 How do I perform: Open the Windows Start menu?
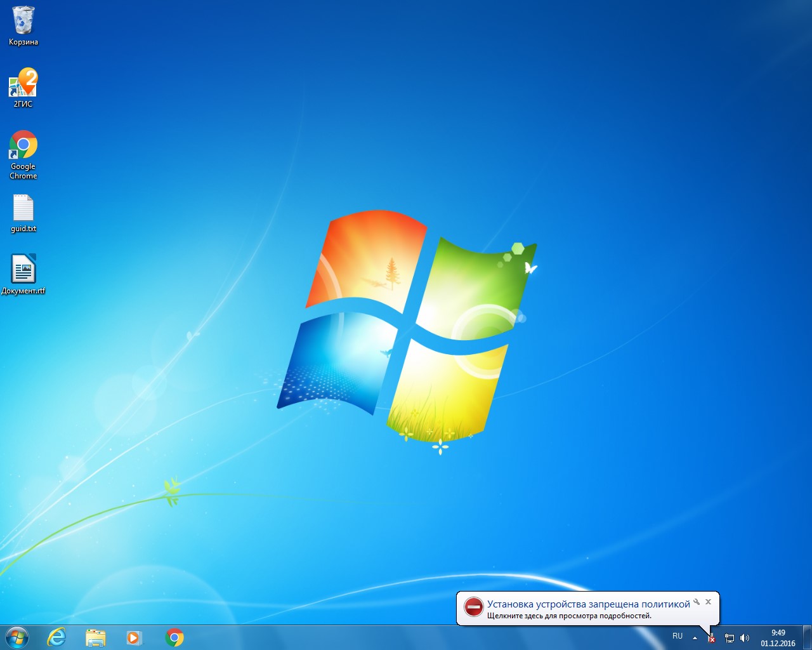[x=17, y=637]
